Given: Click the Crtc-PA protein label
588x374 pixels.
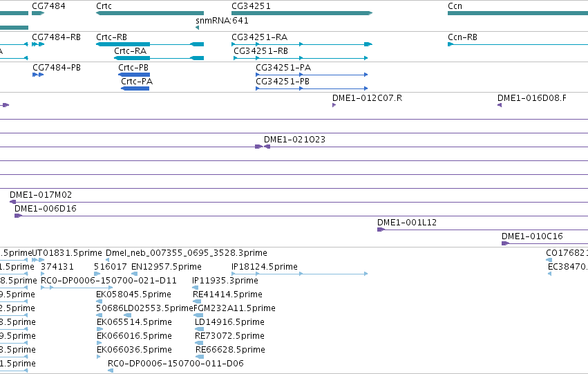Looking at the screenshot, I should pos(137,82).
